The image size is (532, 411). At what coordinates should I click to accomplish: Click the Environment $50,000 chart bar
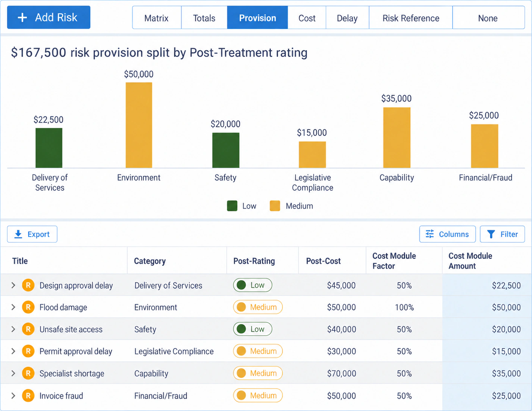[x=139, y=125]
